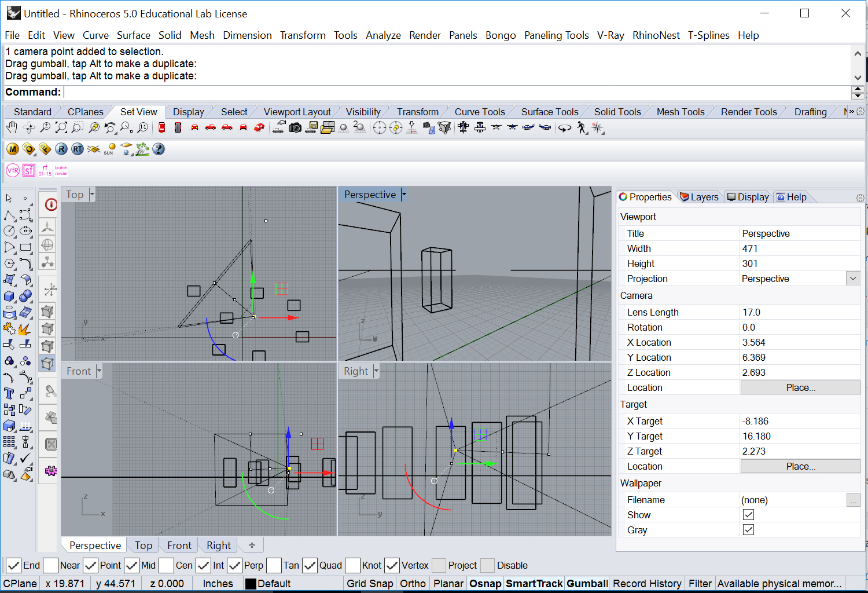This screenshot has width=868, height=593.
Task: Expand the Projection dropdown in Properties
Action: 853,279
